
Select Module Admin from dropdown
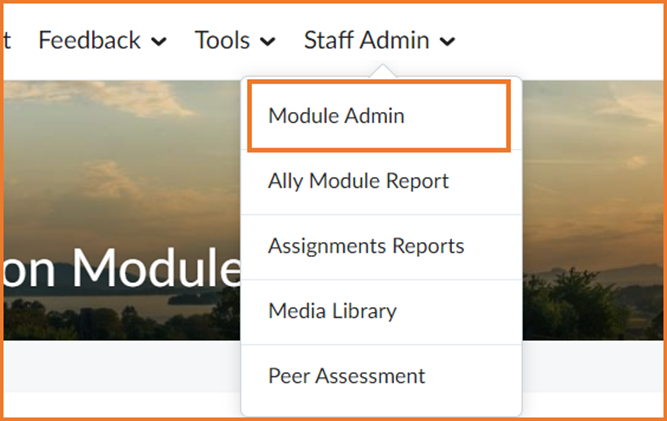tap(379, 116)
